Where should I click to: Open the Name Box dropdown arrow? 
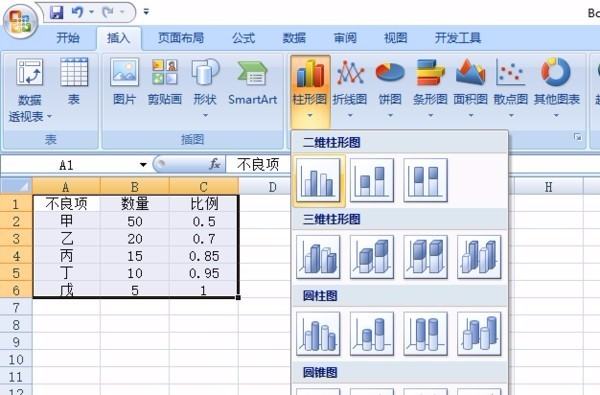pyautogui.click(x=143, y=165)
